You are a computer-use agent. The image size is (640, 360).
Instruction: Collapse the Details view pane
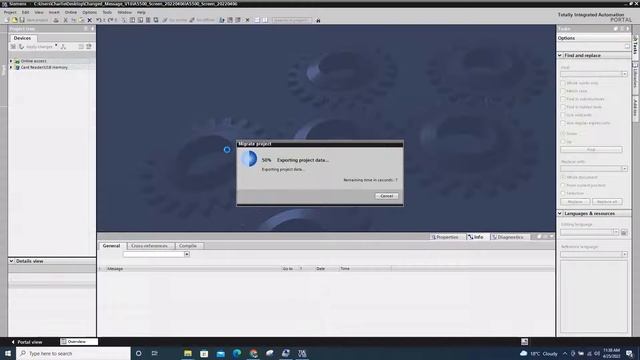tap(11, 261)
